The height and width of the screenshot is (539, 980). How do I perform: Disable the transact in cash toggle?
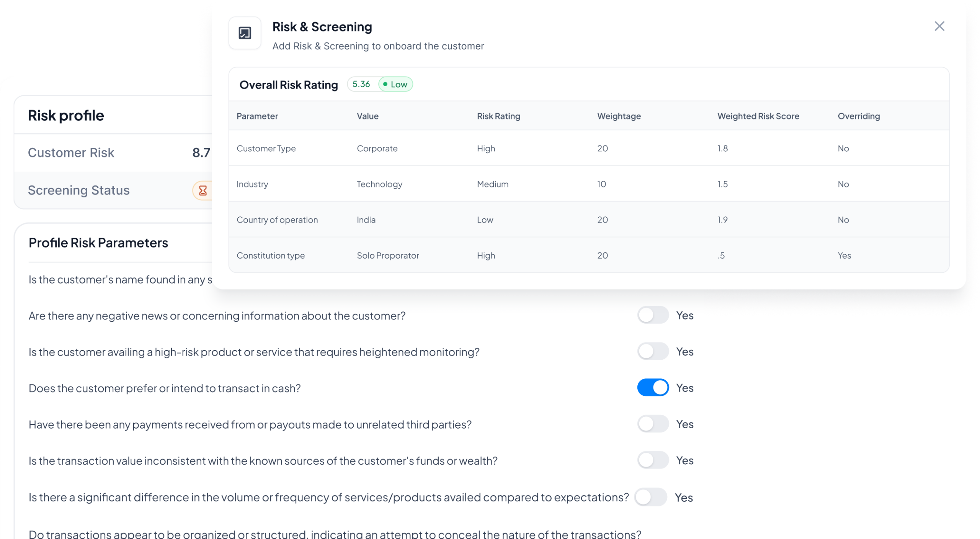[x=653, y=388]
